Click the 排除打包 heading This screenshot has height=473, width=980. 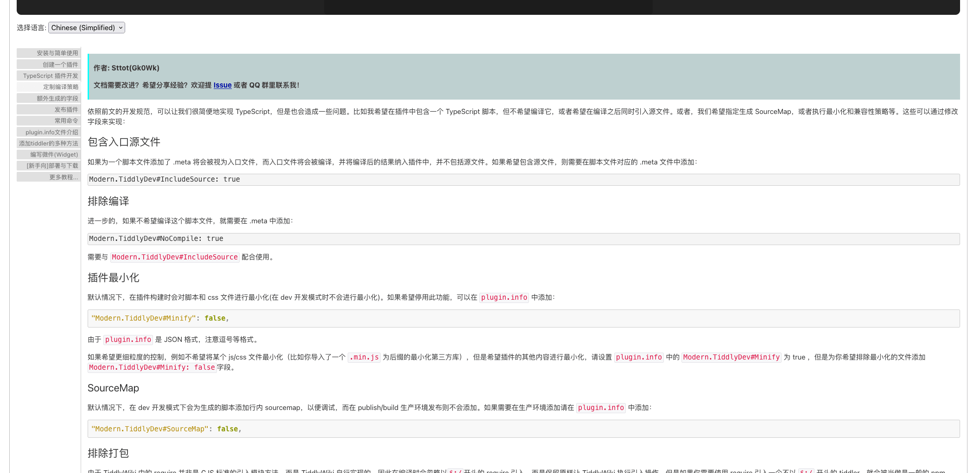point(108,453)
